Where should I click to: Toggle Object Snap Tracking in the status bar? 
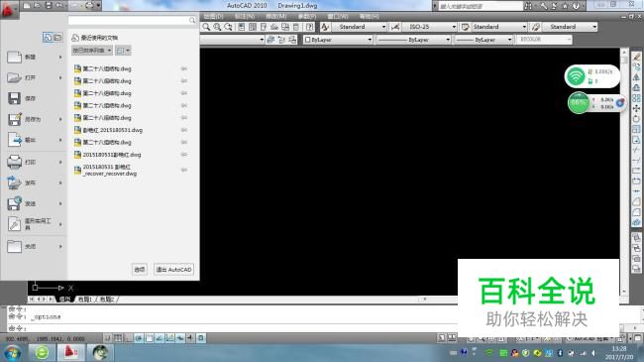pyautogui.click(x=160, y=338)
